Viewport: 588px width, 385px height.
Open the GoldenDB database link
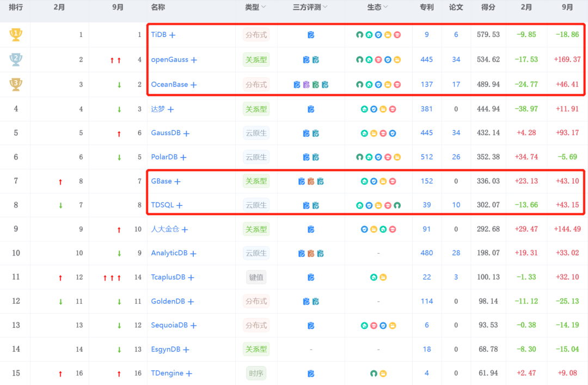pyautogui.click(x=168, y=301)
